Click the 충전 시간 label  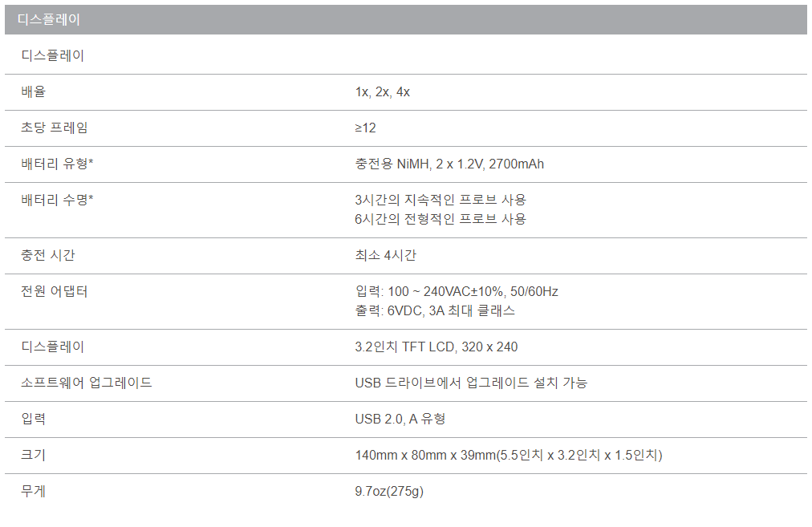coord(48,256)
